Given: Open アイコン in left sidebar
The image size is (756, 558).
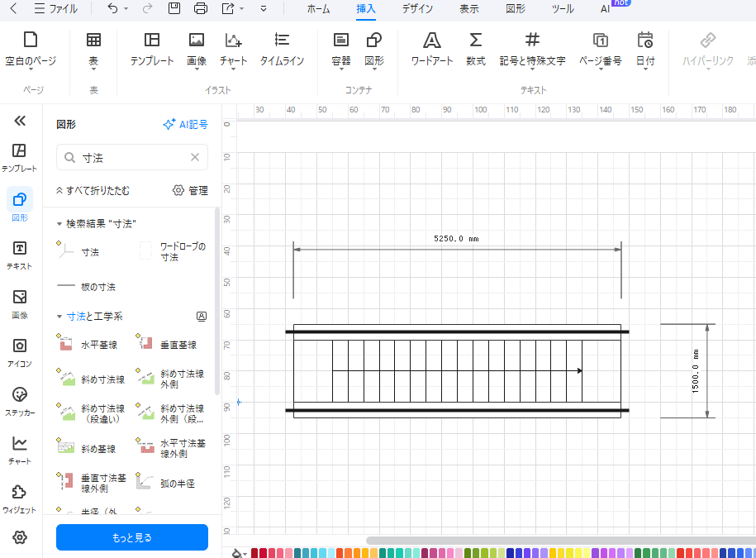Looking at the screenshot, I should 19,353.
